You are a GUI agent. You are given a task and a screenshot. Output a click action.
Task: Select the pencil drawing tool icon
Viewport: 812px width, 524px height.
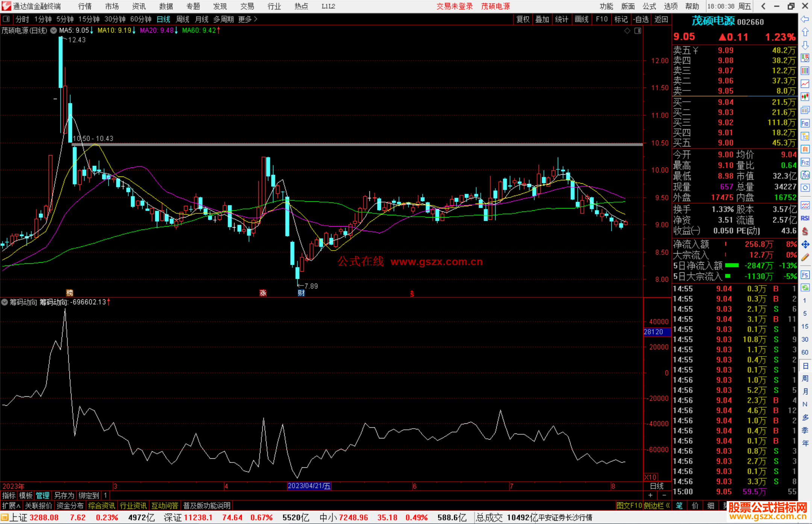tap(805, 258)
